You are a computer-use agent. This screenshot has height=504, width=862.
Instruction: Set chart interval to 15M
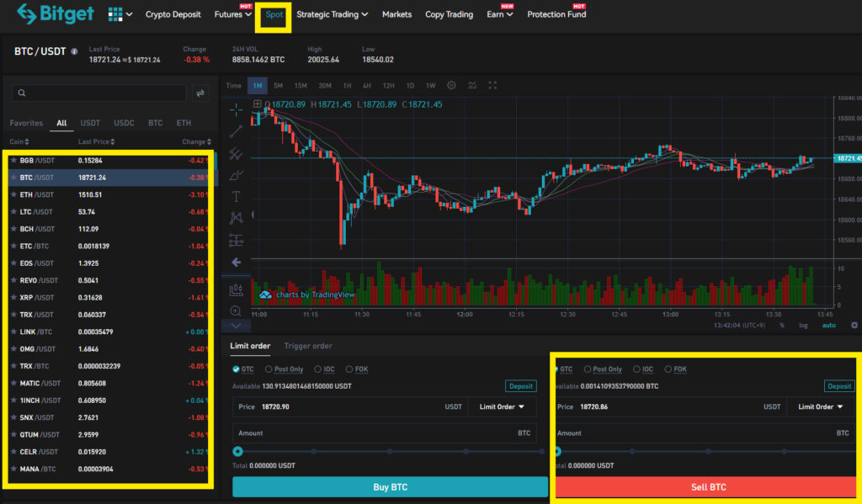click(x=301, y=85)
